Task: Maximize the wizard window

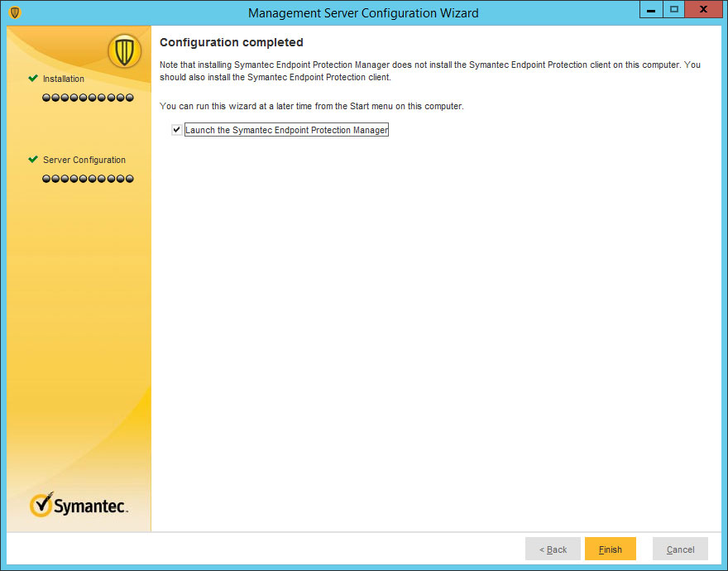Action: (x=673, y=10)
